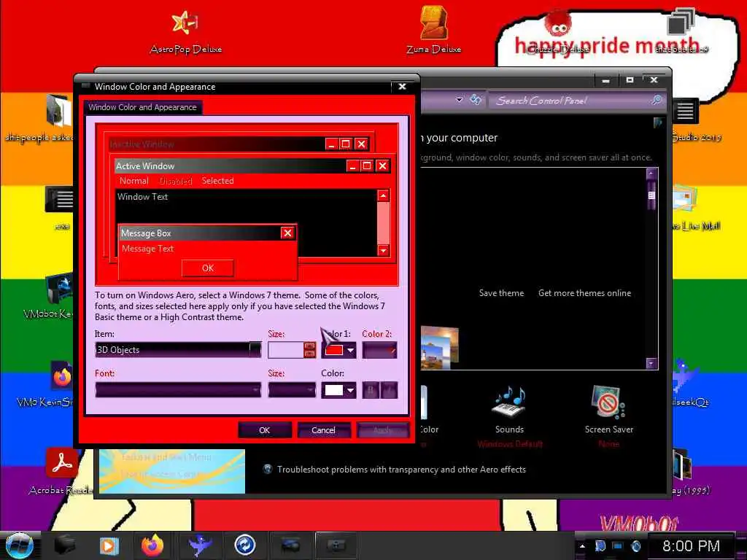Click the blue bird taskbar icon
This screenshot has height=560, width=747.
[x=200, y=545]
